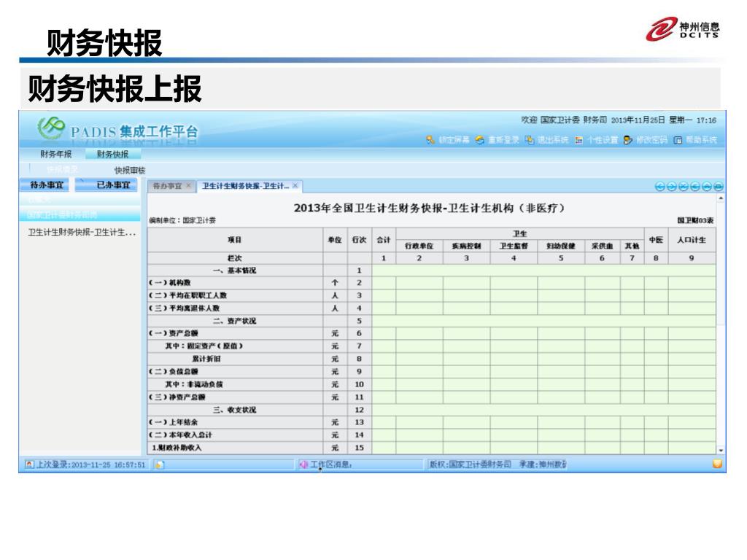747x560 pixels.
Task: Click the 行次 column header
Action: pos(359,239)
